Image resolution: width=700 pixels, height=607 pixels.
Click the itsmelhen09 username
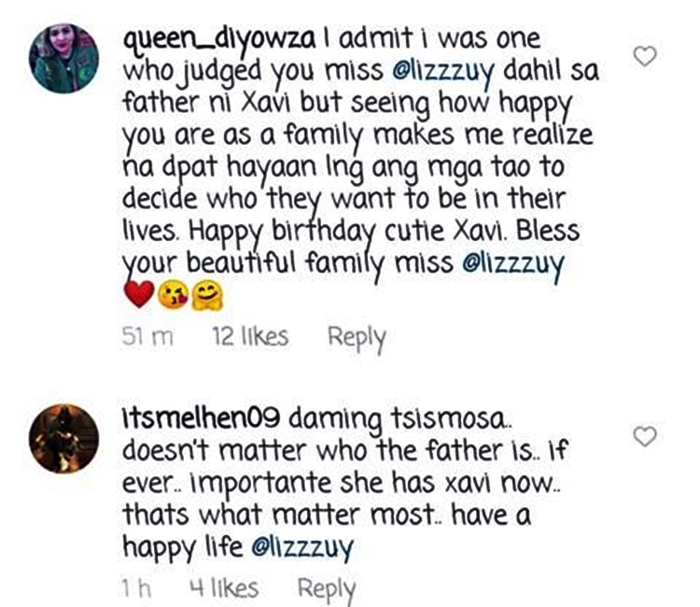tap(202, 418)
